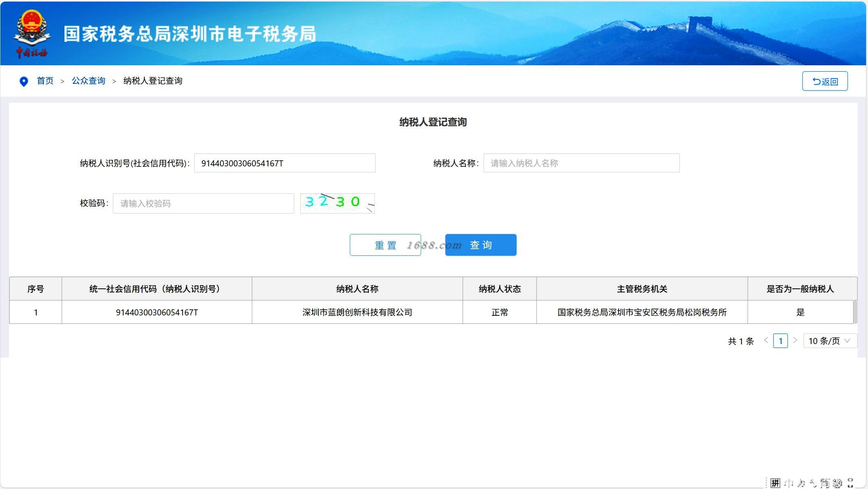Refresh the 3230 captcha image

pyautogui.click(x=337, y=203)
